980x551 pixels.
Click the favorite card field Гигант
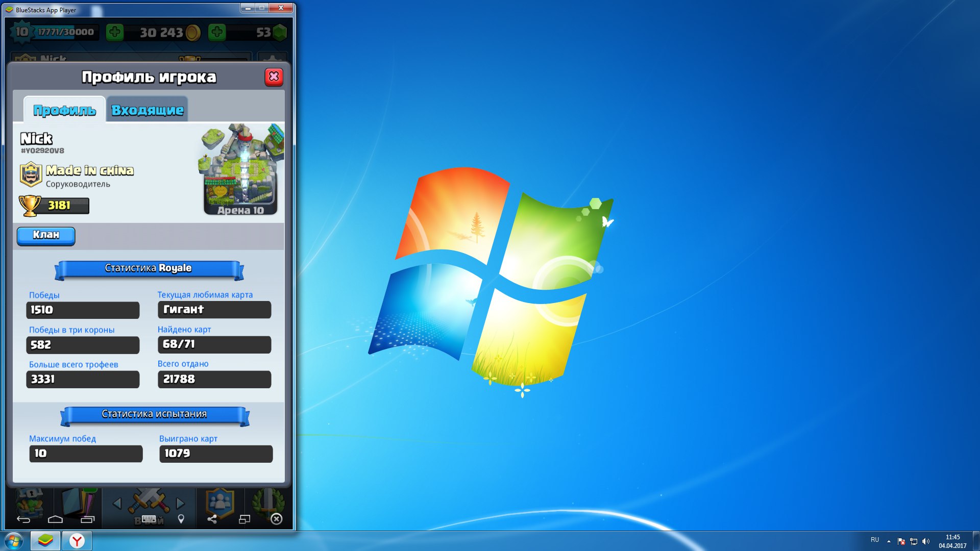214,310
